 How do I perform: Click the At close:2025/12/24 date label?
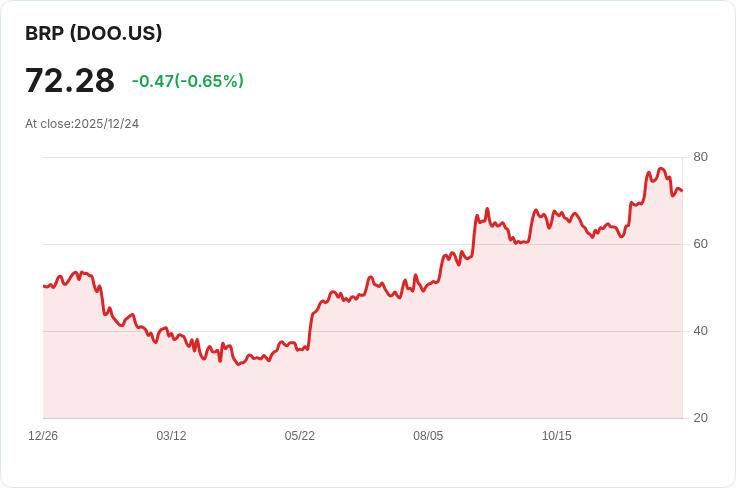point(82,124)
